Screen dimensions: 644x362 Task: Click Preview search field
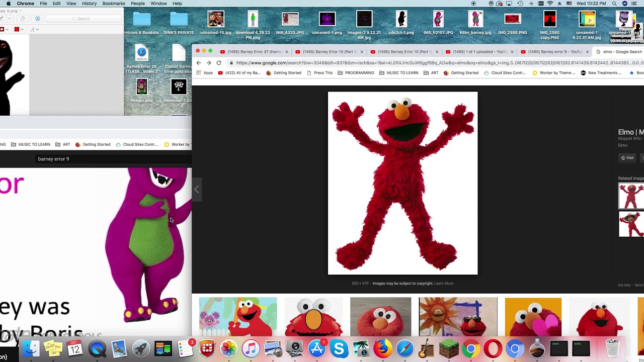click(x=84, y=19)
